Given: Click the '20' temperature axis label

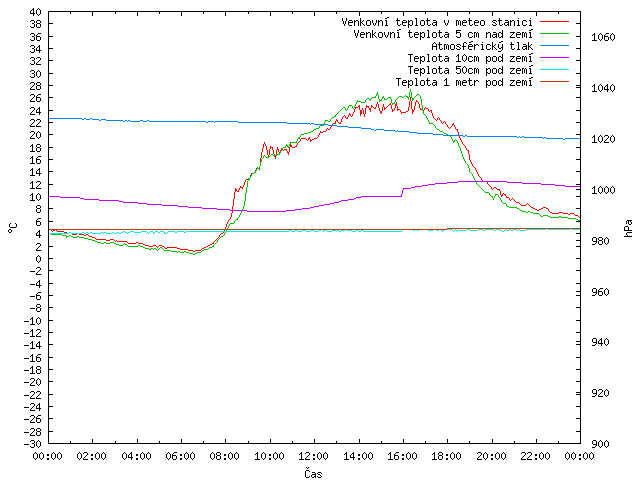Looking at the screenshot, I should tap(36, 136).
